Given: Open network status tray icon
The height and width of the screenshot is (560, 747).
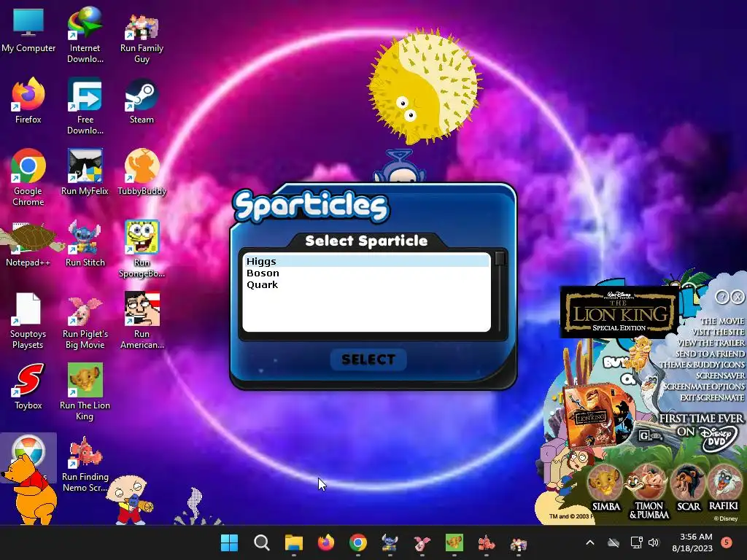Looking at the screenshot, I should (636, 542).
